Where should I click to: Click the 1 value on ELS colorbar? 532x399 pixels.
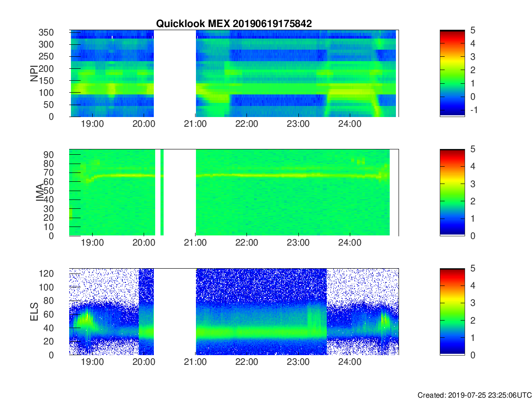(x=473, y=338)
